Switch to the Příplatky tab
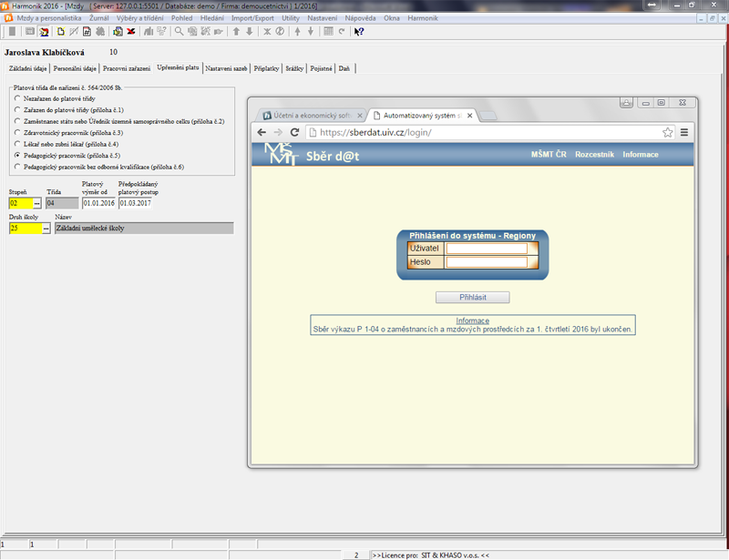The image size is (729, 560). click(266, 68)
